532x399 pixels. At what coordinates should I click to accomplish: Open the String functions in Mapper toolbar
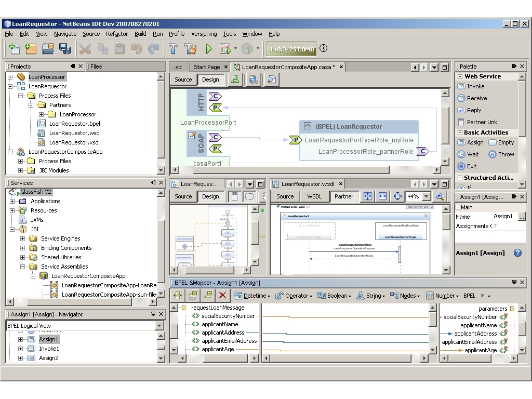point(371,296)
